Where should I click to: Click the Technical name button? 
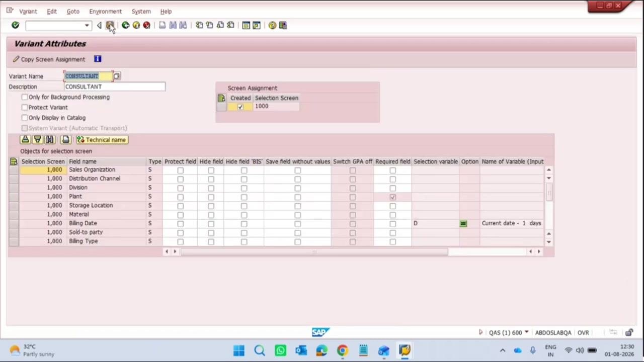[102, 140]
